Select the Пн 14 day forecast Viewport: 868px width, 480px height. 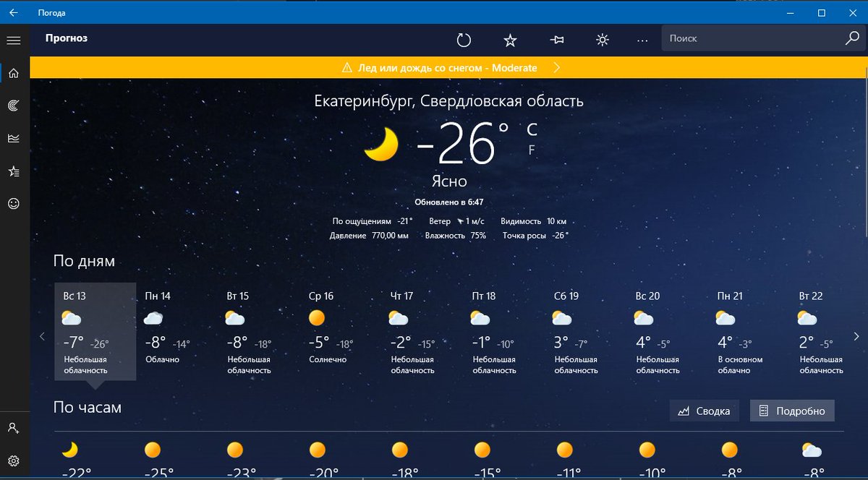click(177, 331)
